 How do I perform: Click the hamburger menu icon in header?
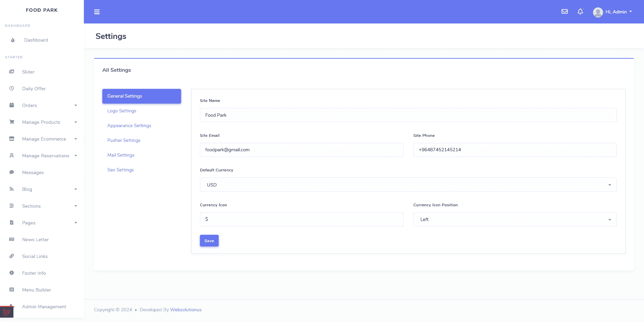tap(97, 12)
